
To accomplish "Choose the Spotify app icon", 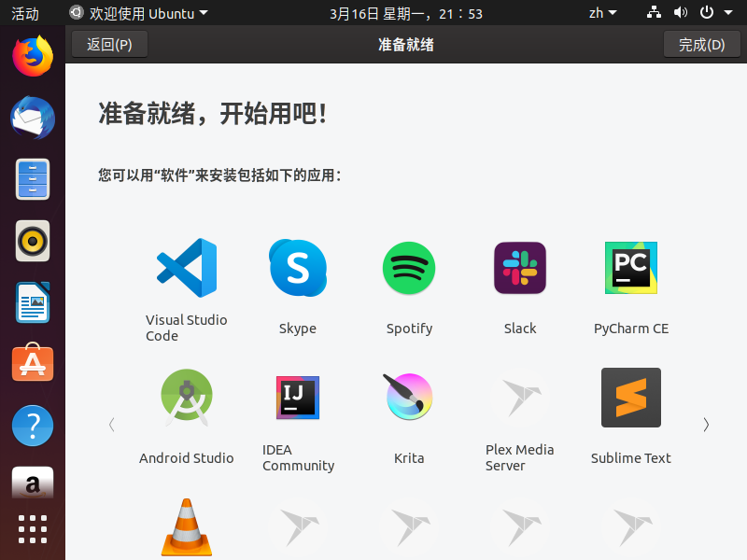I will (409, 268).
